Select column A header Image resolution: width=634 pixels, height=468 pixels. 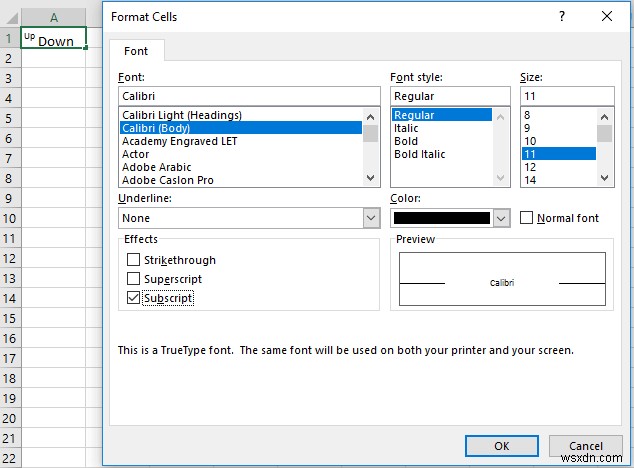tap(53, 17)
